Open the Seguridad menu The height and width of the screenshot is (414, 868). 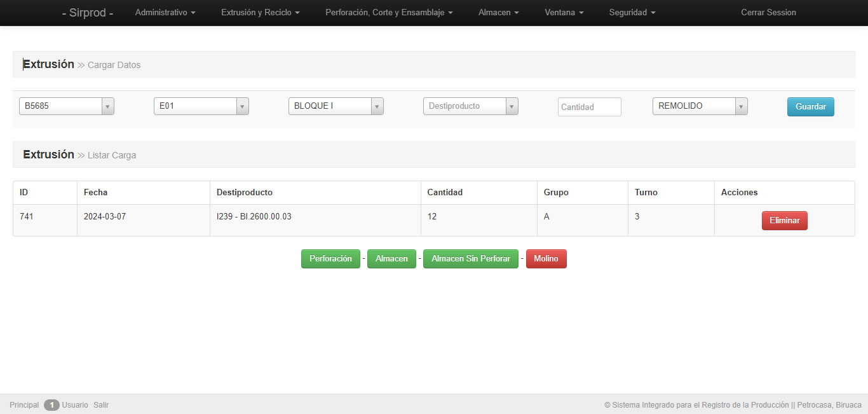click(632, 13)
